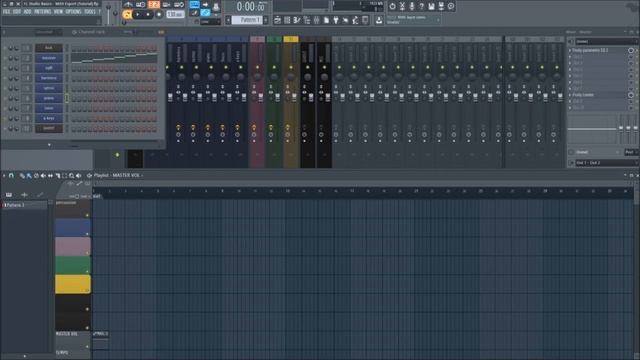
Task: Open the playlist view icon in toolbar
Action: pyautogui.click(x=278, y=20)
